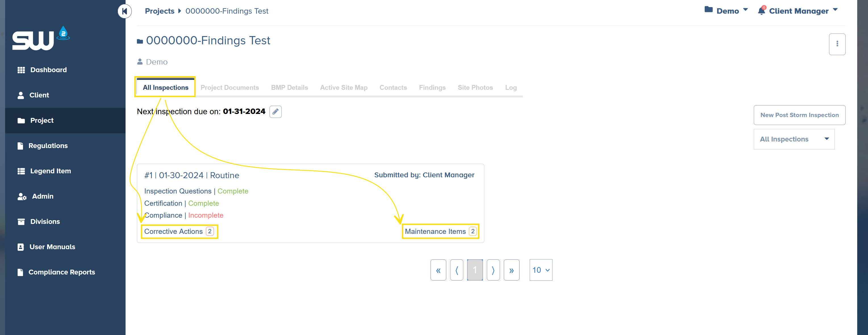The image size is (868, 335).
Task: Click New Post Storm Inspection button
Action: (799, 115)
